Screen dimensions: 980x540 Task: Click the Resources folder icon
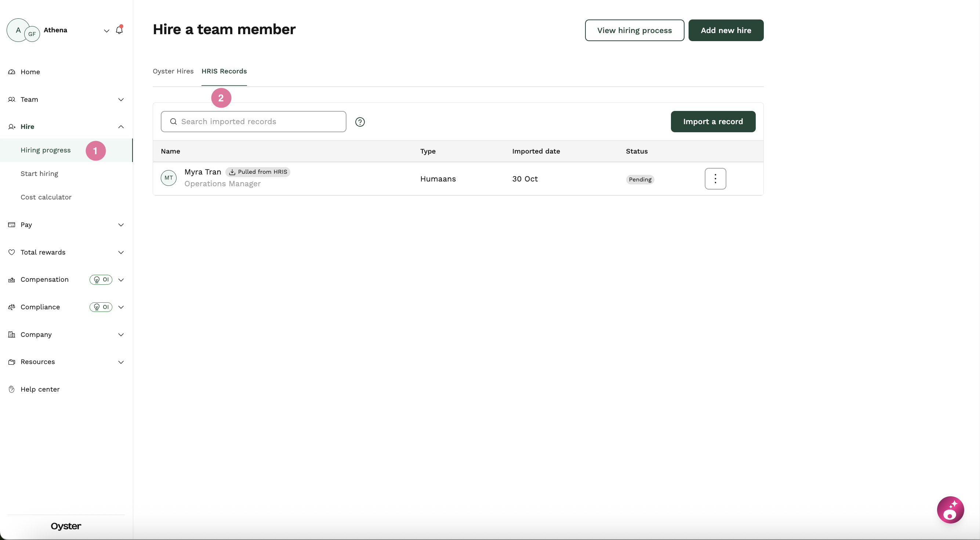coord(12,362)
